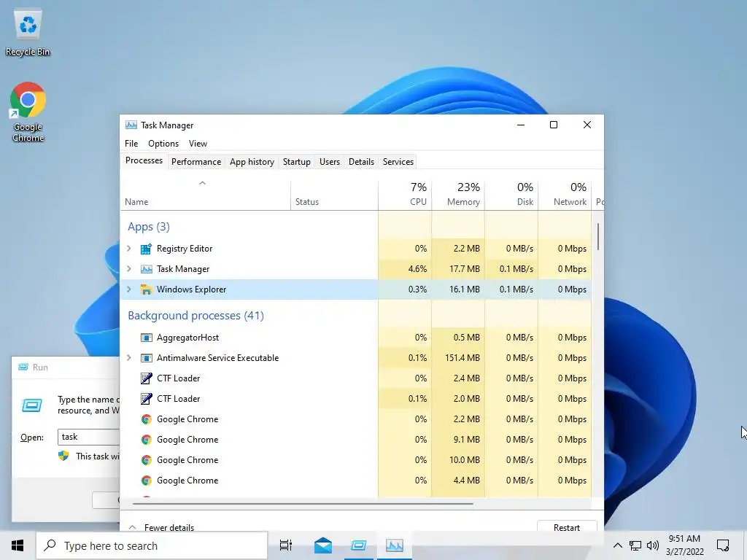Sort processes by Network column

565,195
